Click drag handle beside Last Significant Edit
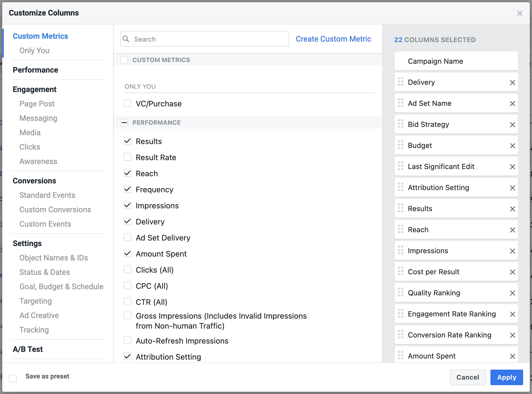The height and width of the screenshot is (394, 532). [x=401, y=166]
